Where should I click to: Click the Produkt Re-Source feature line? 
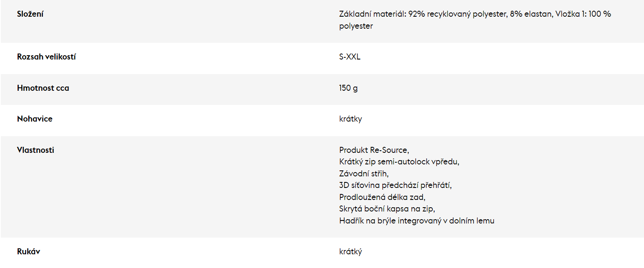click(374, 150)
